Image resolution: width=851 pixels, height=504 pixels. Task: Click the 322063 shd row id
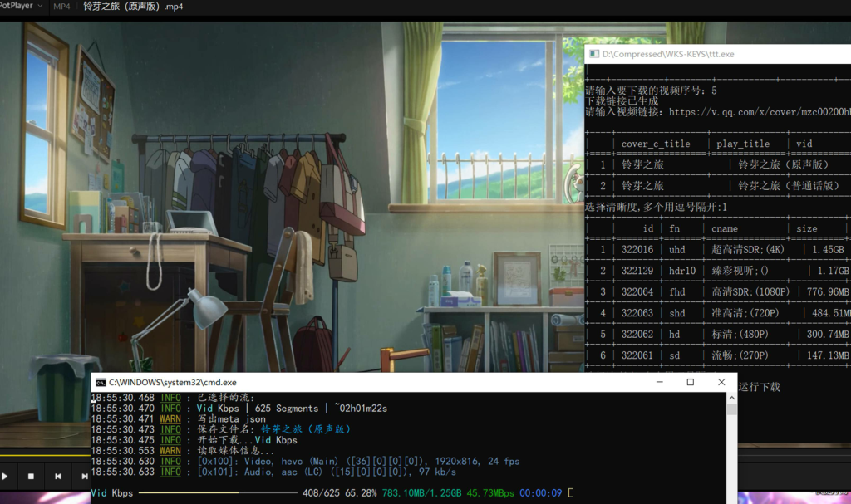coord(637,313)
